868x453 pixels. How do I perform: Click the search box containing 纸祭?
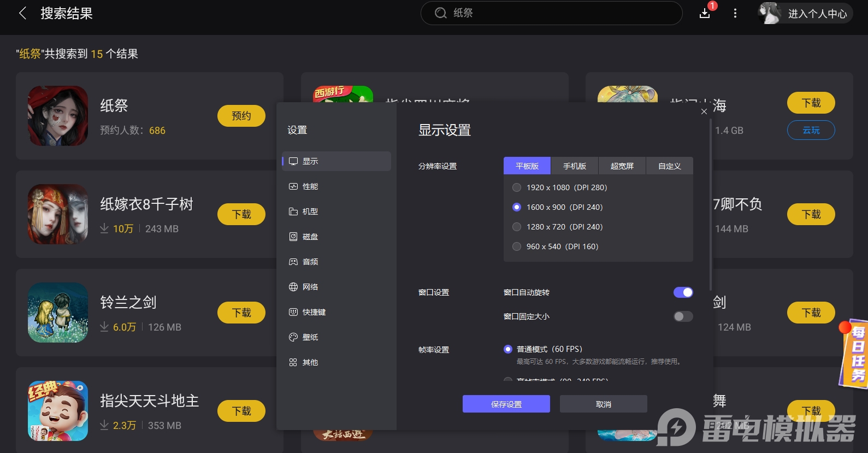tap(552, 13)
